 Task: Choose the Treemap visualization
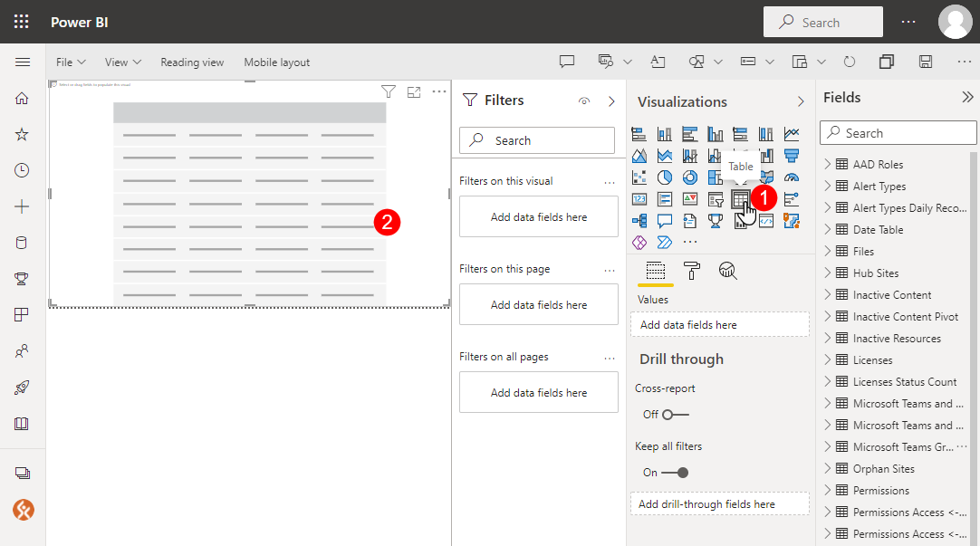[x=715, y=177]
